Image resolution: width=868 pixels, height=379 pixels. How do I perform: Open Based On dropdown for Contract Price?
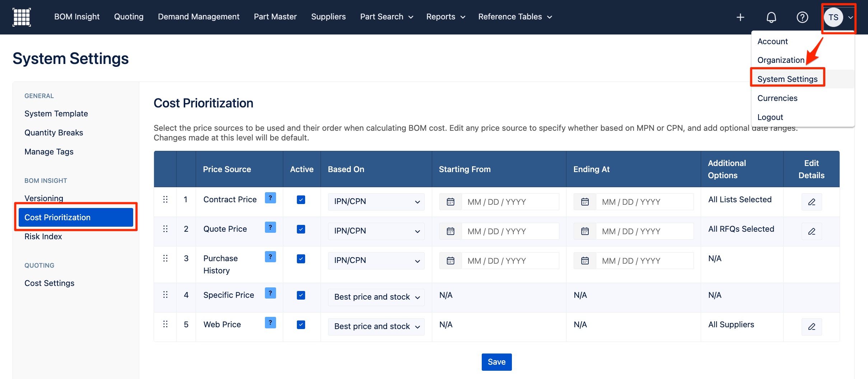coord(376,202)
